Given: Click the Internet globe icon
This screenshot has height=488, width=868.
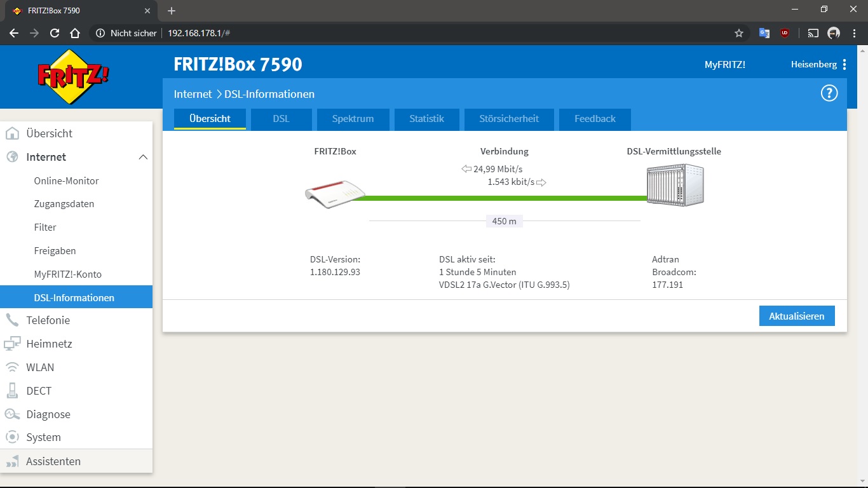Looking at the screenshot, I should 11,157.
